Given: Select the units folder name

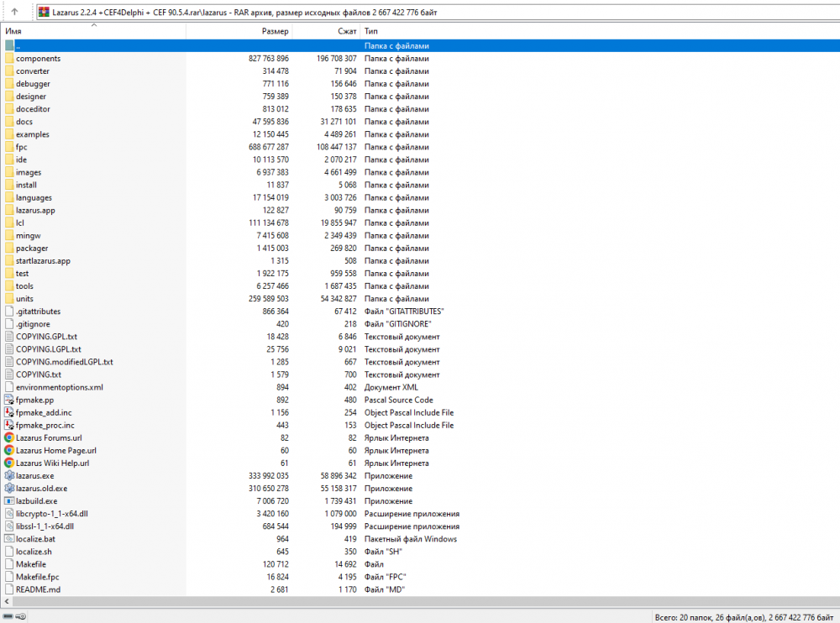Looking at the screenshot, I should point(24,299).
